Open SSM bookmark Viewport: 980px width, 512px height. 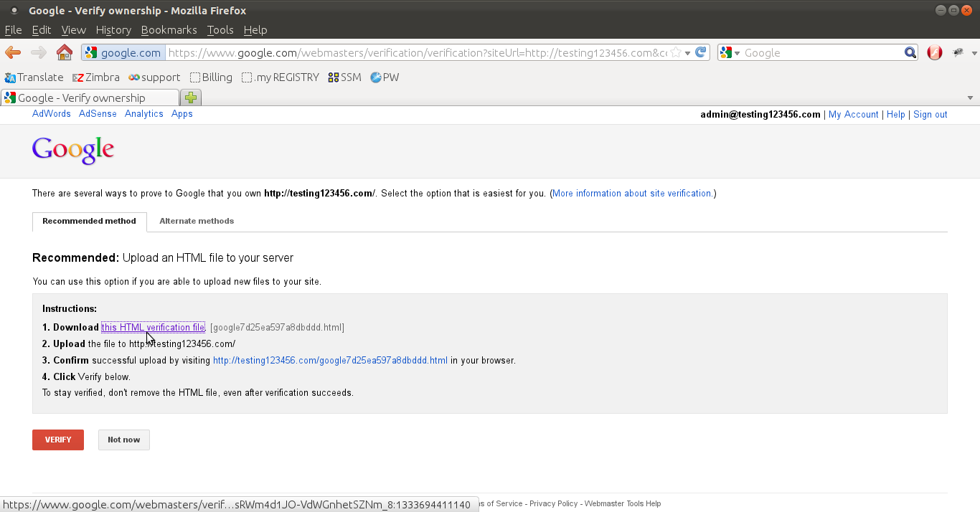click(344, 77)
